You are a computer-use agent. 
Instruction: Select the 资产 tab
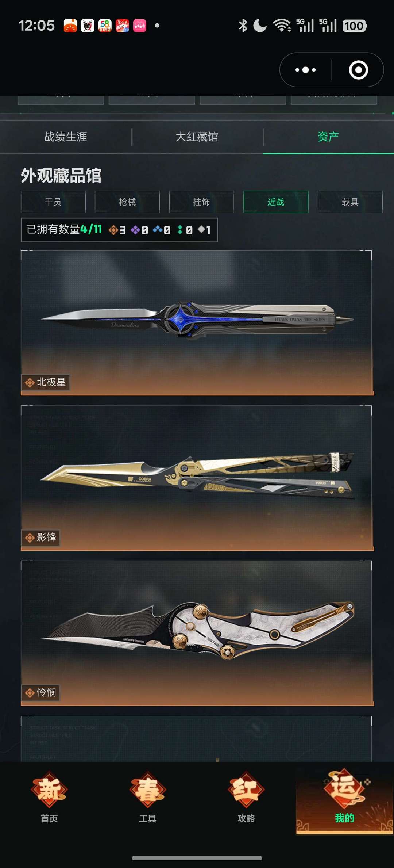[x=328, y=137]
